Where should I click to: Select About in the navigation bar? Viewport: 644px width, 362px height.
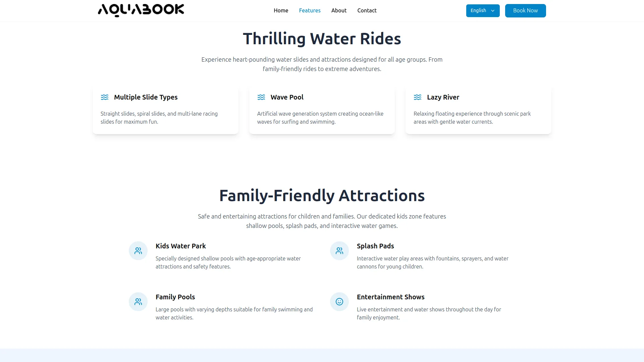[339, 10]
